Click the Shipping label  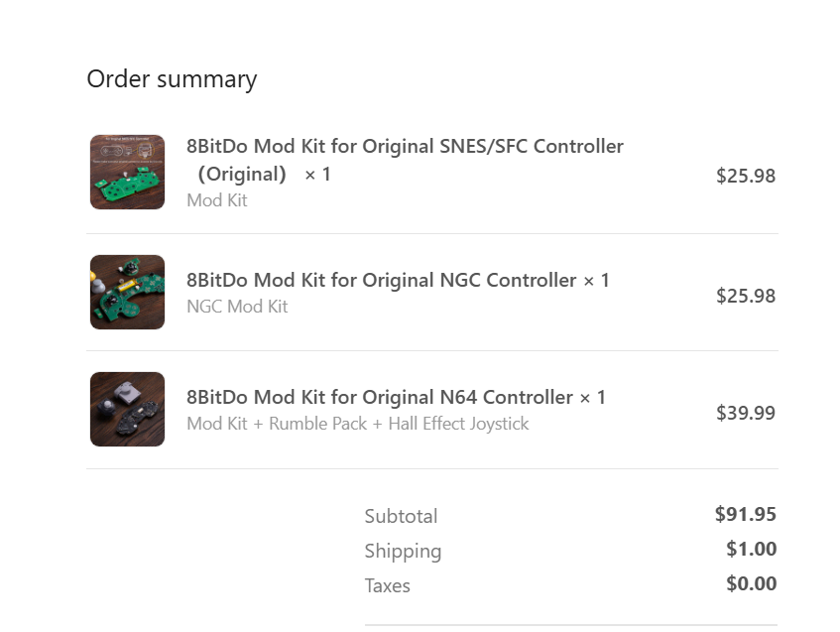(403, 551)
